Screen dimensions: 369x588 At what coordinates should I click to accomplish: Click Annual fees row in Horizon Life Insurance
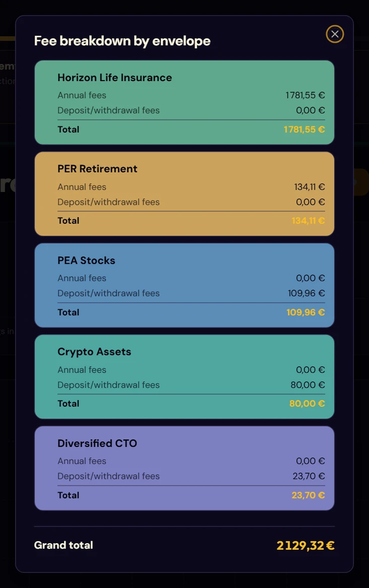191,95
